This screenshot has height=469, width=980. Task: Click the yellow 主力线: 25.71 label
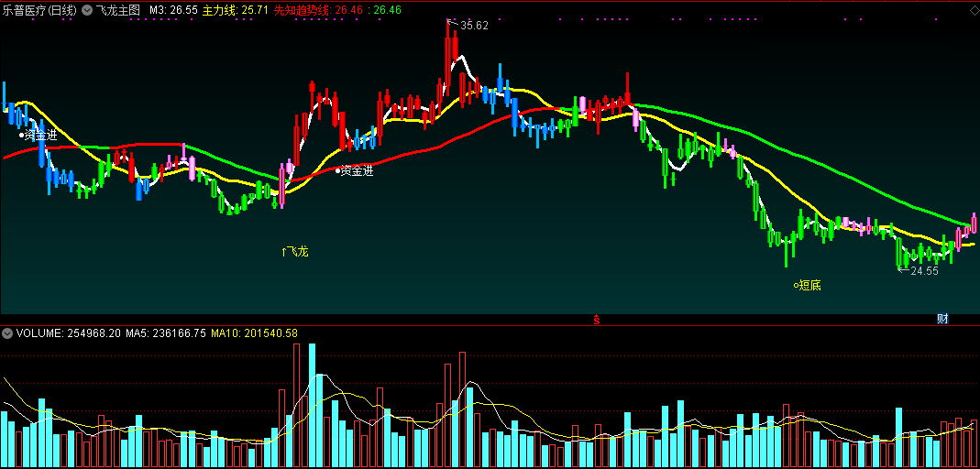coord(236,10)
